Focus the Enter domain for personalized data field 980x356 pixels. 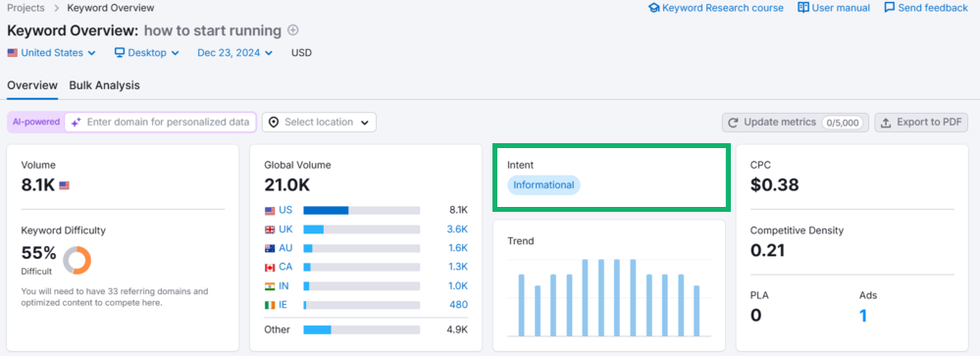[x=161, y=123]
